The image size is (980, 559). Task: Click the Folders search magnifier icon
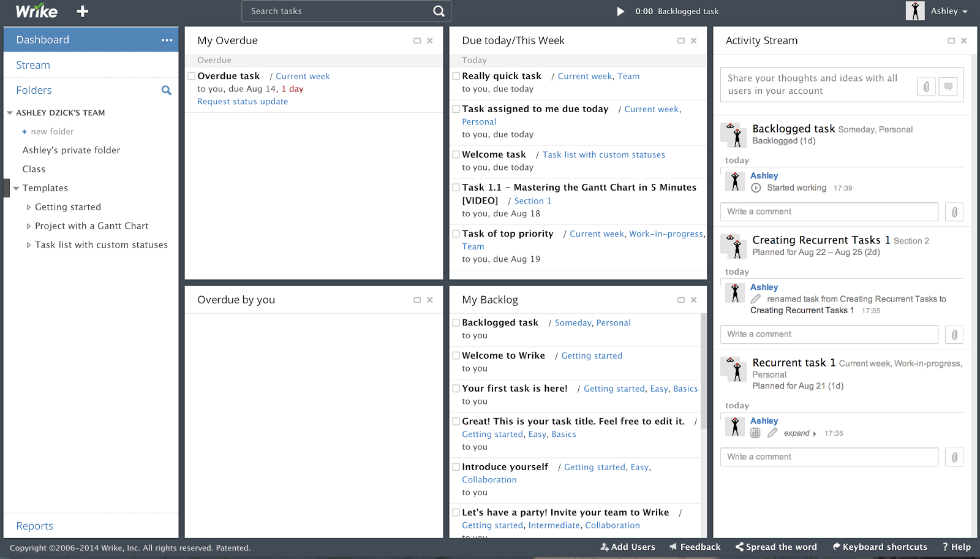point(166,90)
